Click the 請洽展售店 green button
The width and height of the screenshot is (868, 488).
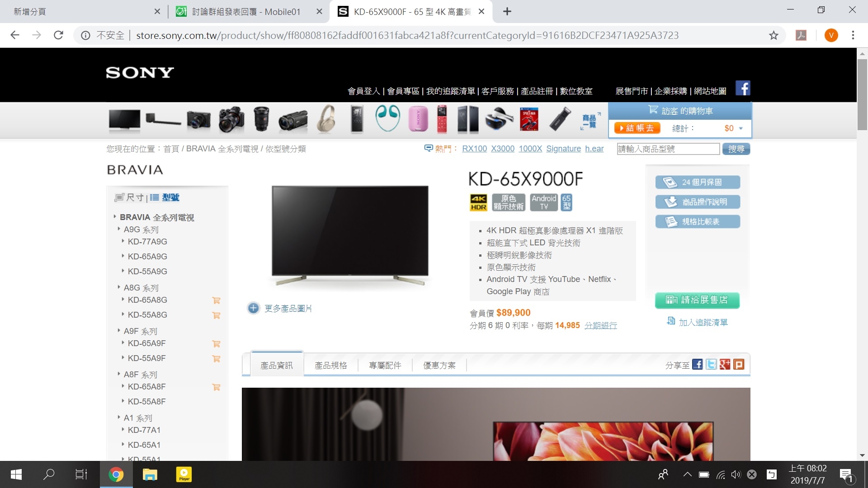pos(697,300)
